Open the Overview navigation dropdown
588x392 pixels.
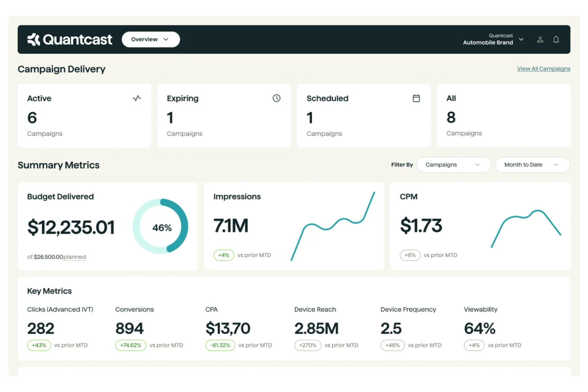pyautogui.click(x=151, y=39)
